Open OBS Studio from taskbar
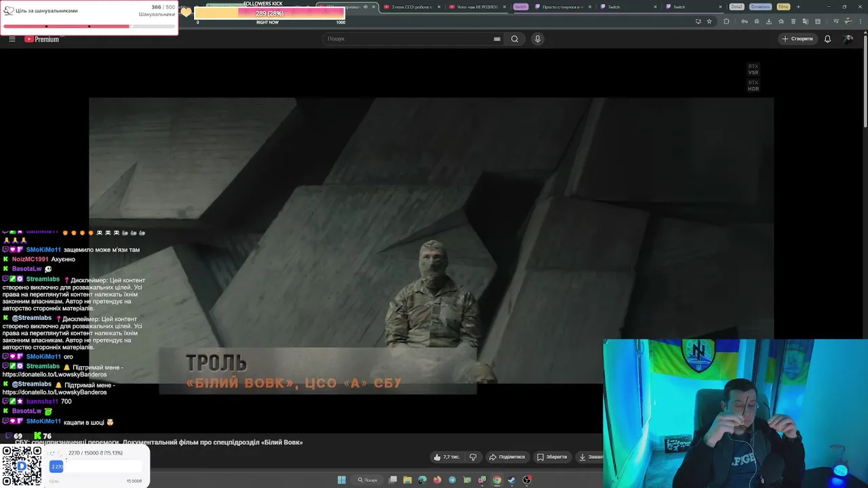 [x=527, y=480]
